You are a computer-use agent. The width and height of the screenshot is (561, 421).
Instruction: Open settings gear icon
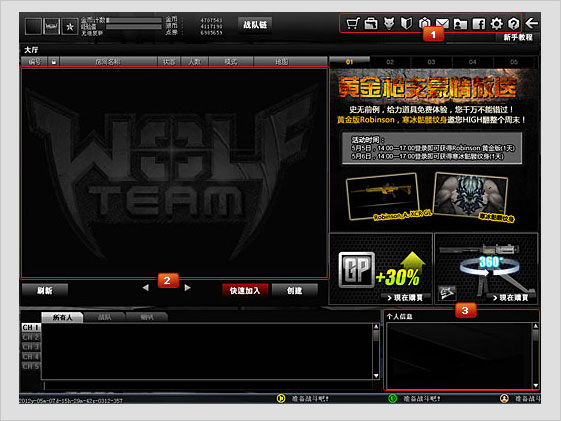tap(496, 24)
